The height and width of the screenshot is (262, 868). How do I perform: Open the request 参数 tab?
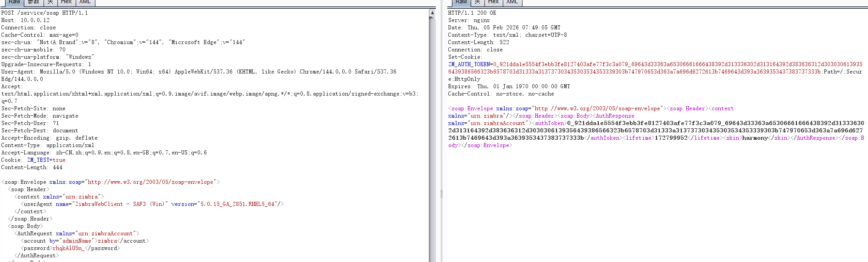click(x=33, y=2)
